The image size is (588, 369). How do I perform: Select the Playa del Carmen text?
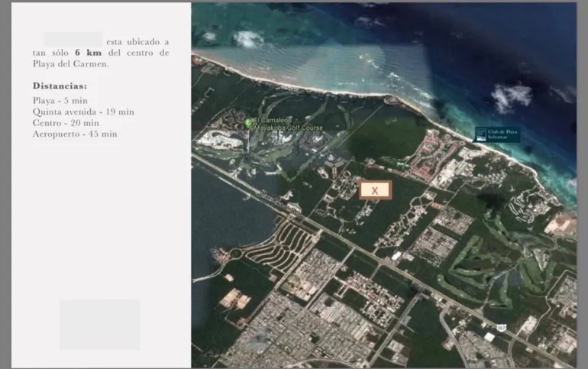pos(70,64)
